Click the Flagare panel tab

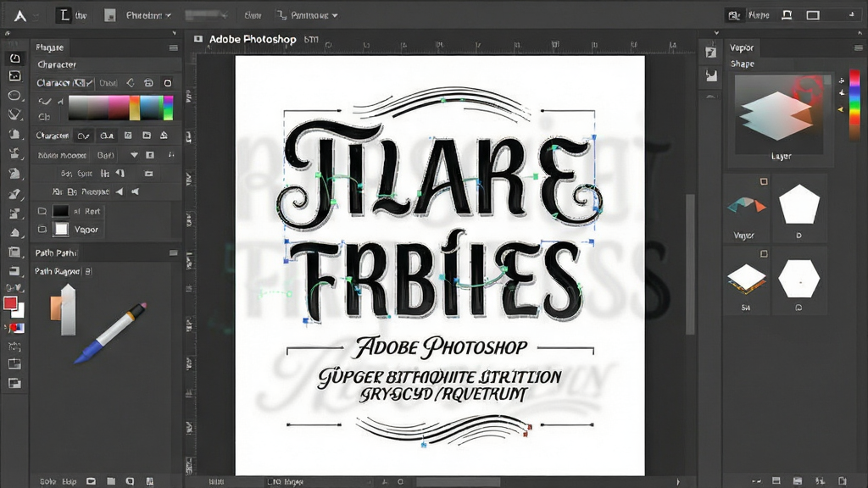coord(49,47)
